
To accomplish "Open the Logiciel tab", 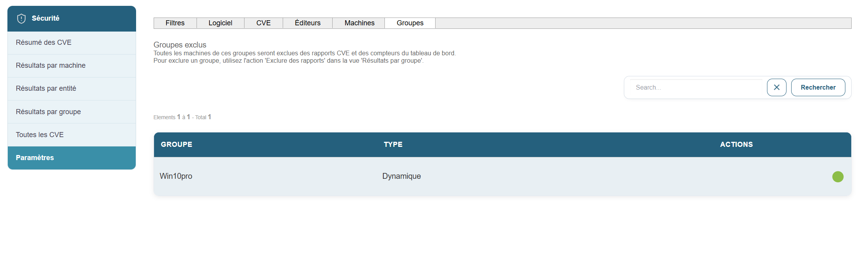I will click(220, 23).
